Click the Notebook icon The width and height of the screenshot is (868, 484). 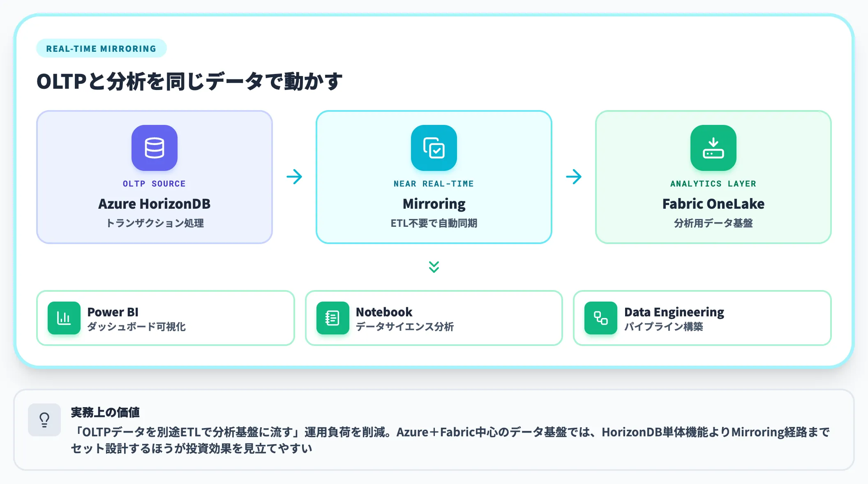[332, 318]
